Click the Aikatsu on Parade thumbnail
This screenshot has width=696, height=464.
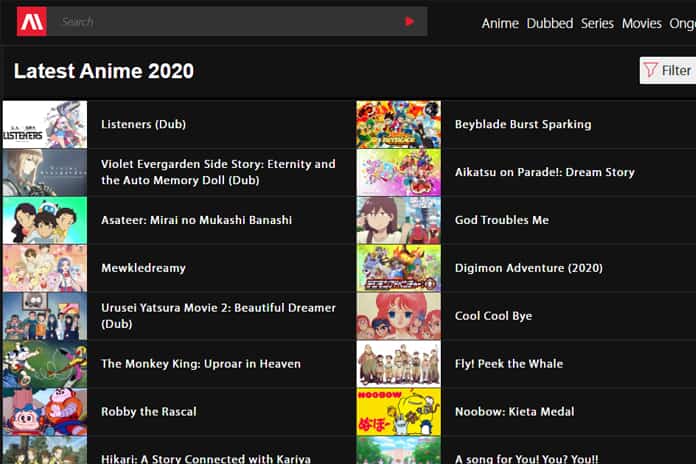point(399,172)
